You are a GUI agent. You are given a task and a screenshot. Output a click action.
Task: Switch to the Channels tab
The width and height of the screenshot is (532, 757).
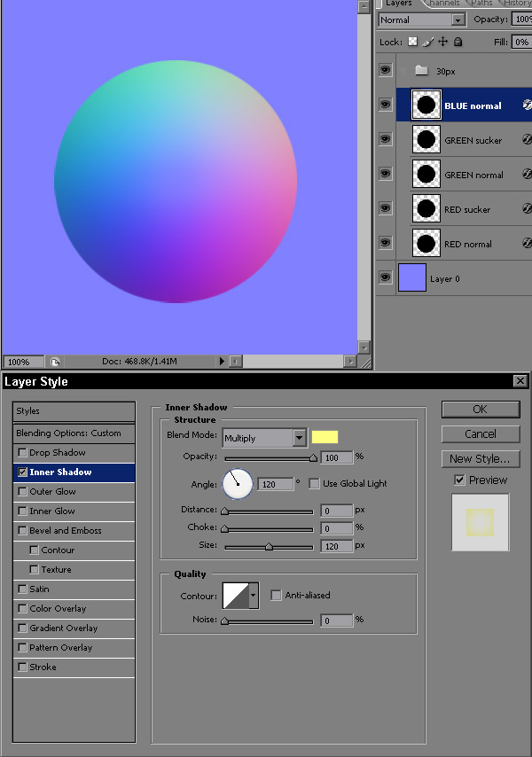click(x=443, y=4)
